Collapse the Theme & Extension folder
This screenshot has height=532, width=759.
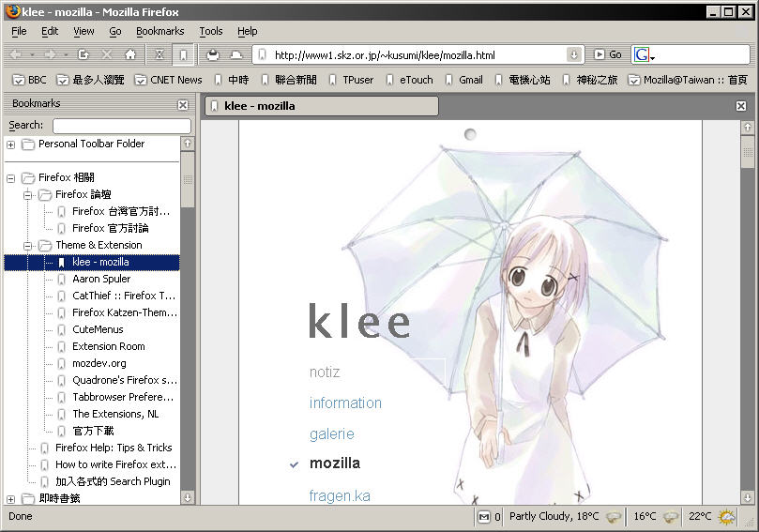28,246
